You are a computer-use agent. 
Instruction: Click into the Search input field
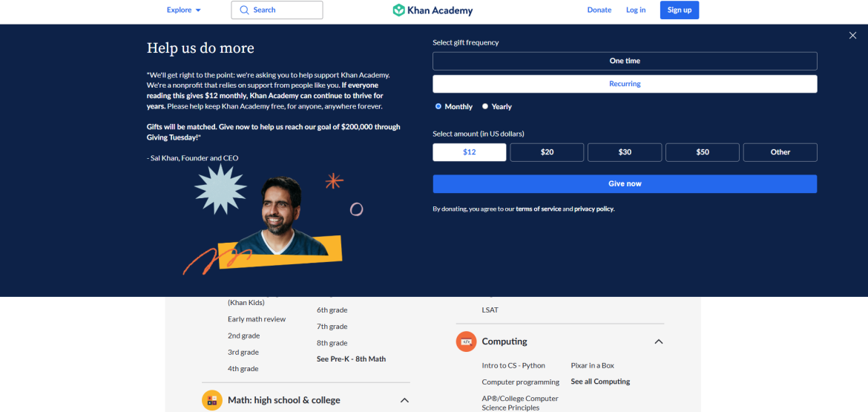tap(277, 10)
